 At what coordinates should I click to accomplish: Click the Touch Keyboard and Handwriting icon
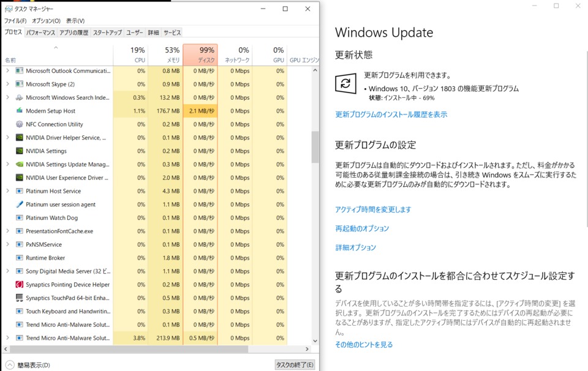20,312
